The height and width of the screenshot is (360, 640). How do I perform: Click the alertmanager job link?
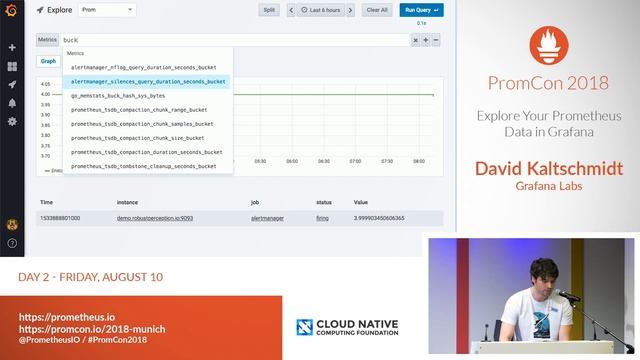tap(267, 218)
